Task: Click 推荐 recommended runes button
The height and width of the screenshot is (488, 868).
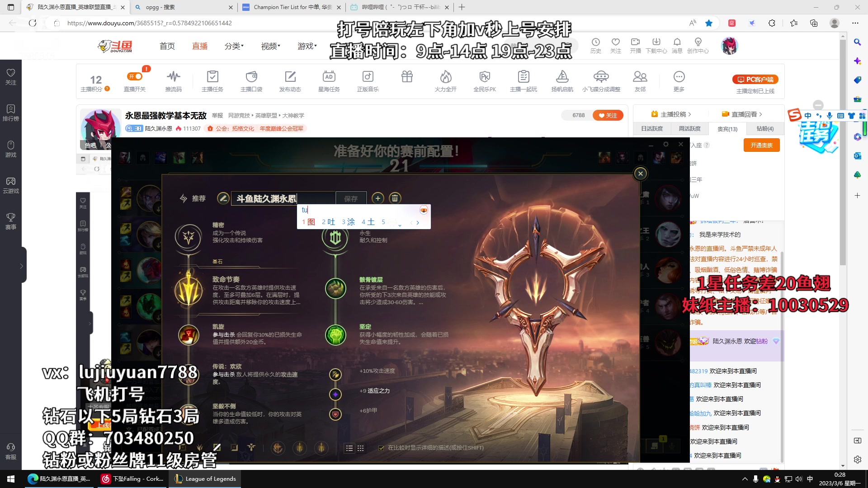Action: [x=193, y=198]
